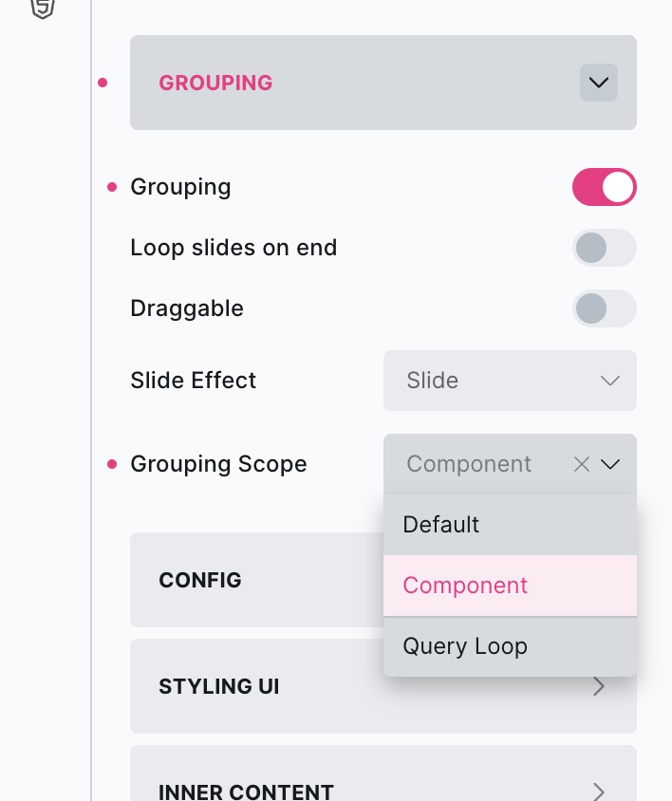Click the pink dot beside GROUPING header
Image resolution: width=672 pixels, height=801 pixels.
point(103,84)
